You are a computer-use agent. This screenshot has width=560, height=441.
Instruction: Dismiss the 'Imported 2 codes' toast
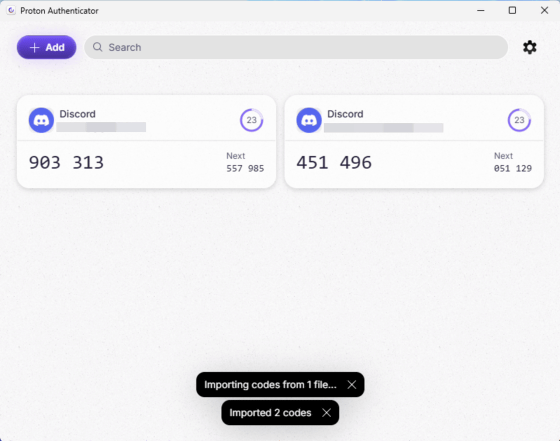(x=326, y=413)
